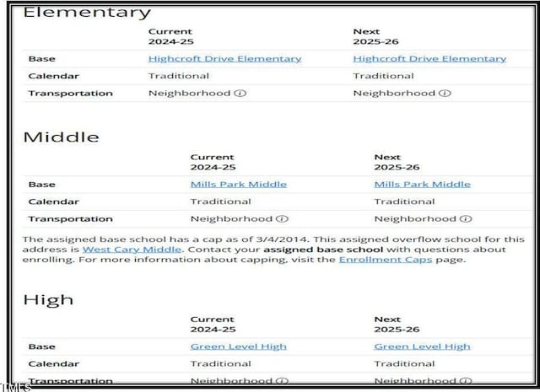Open Green Level High link under Next 2025-26
Screen dimensions: 540x392
click(x=422, y=346)
